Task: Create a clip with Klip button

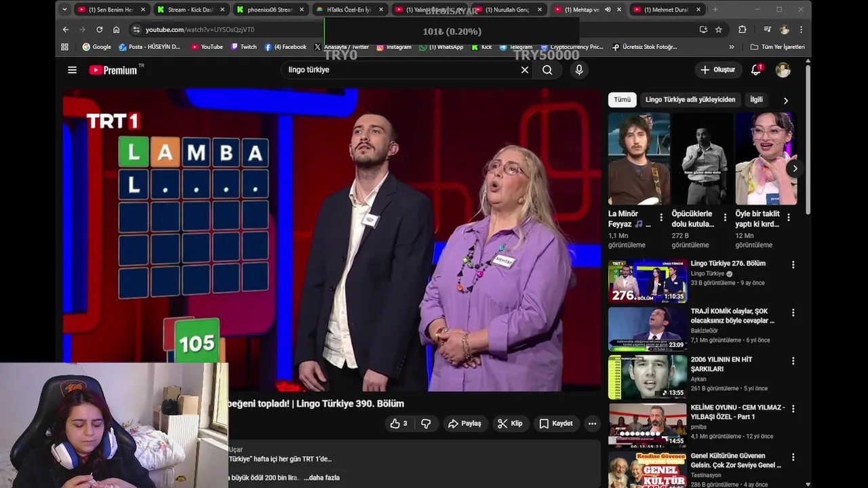Action: click(510, 424)
